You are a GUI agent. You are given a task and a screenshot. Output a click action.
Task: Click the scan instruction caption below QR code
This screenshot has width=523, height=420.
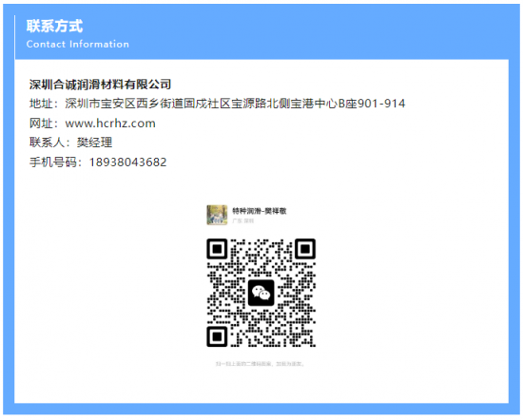pos(260,364)
